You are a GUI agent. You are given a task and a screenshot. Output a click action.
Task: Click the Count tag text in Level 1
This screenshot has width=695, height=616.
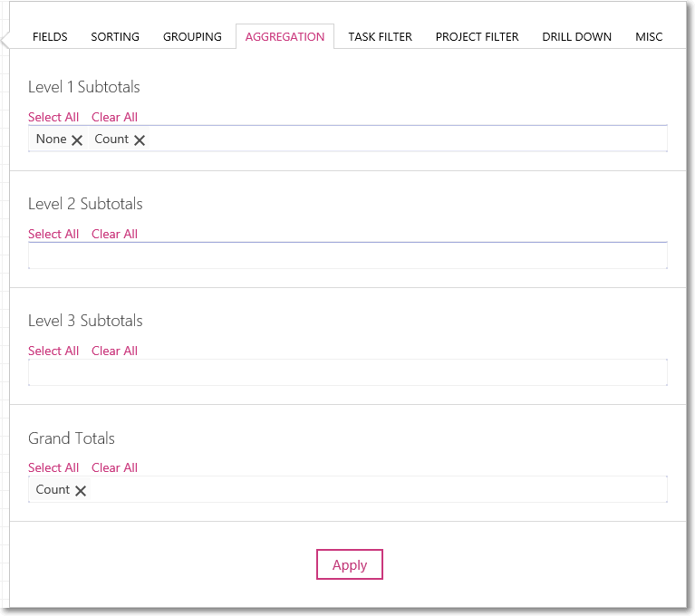pyautogui.click(x=111, y=140)
